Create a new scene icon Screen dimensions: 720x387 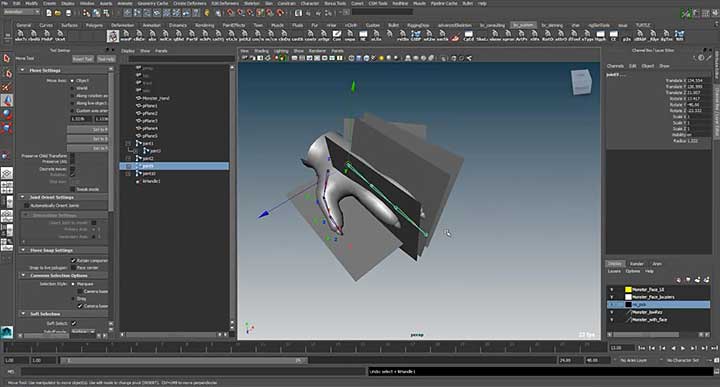click(49, 13)
